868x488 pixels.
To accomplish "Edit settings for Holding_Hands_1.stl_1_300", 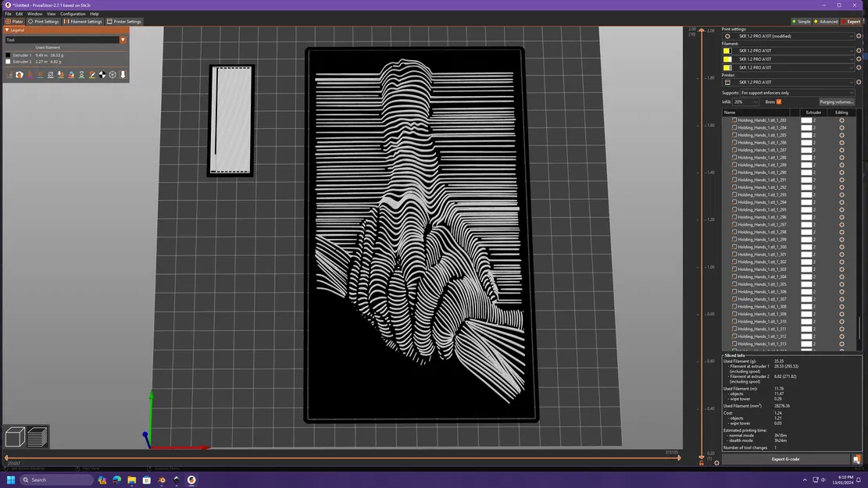I will [x=841, y=247].
